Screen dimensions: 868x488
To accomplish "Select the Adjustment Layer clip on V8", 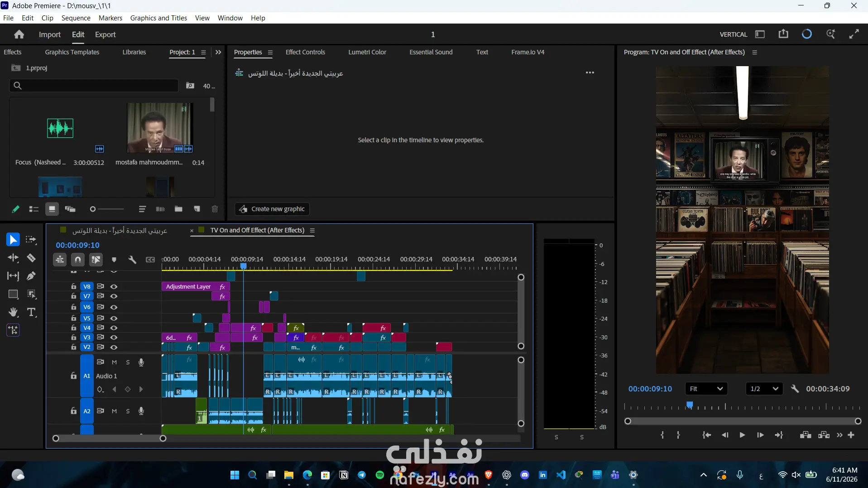I will pos(196,286).
